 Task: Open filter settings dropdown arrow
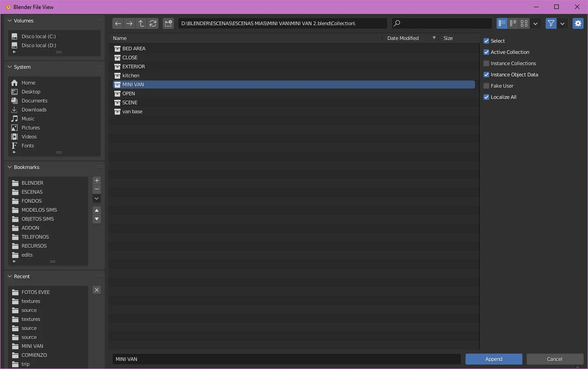pyautogui.click(x=563, y=23)
